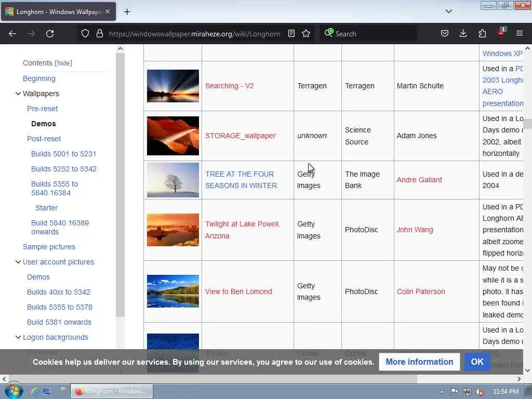
Task: Click Show Desktop quick launch icon
Action: coord(47,391)
